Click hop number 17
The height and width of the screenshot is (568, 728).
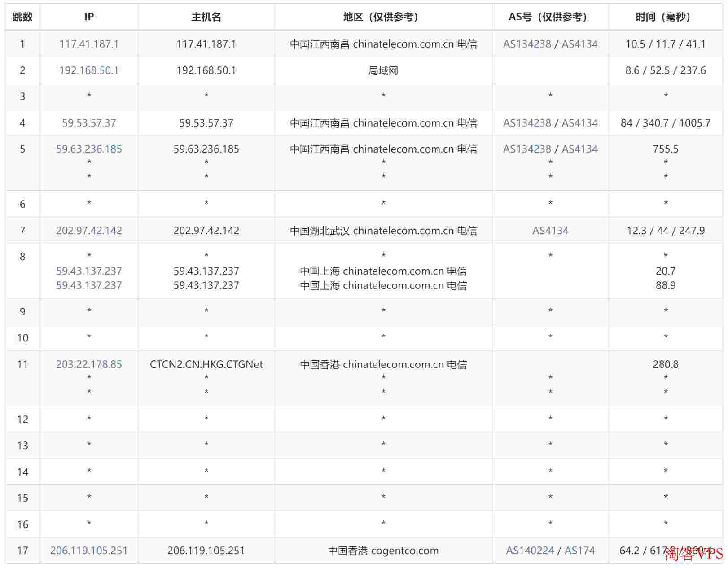click(x=22, y=551)
